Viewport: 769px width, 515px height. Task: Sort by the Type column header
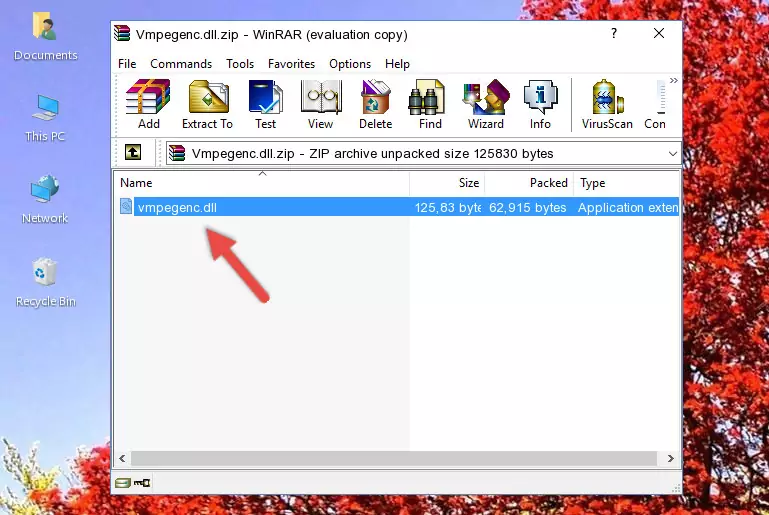(627, 183)
